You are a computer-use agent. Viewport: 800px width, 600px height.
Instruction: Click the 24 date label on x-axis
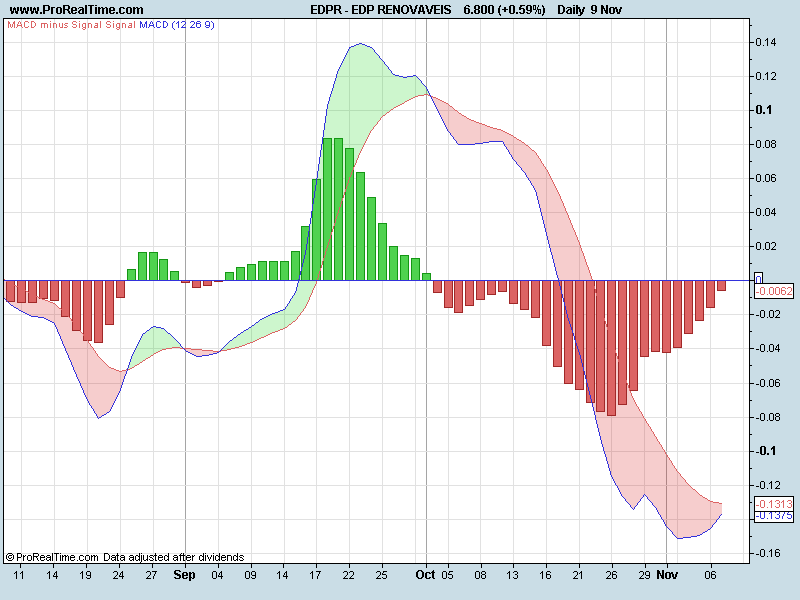(x=118, y=576)
